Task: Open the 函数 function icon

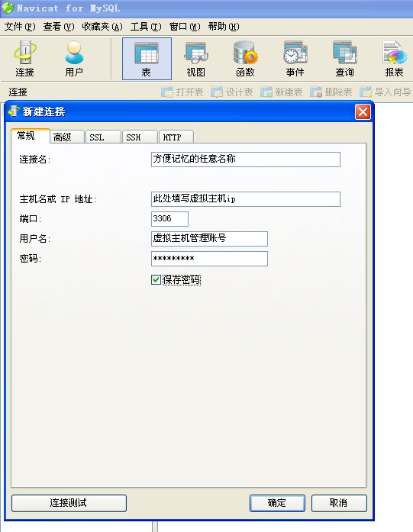Action: click(245, 59)
